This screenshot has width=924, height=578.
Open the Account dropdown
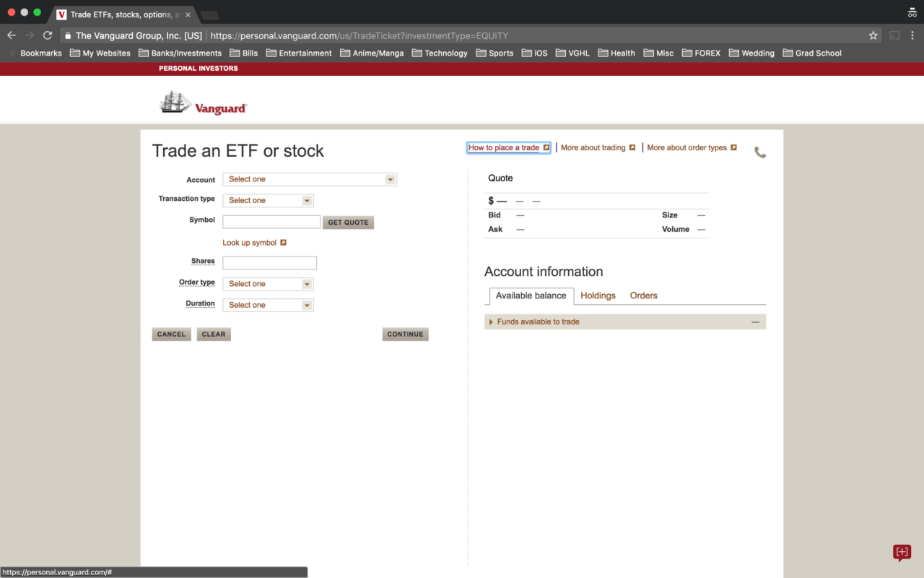(310, 179)
